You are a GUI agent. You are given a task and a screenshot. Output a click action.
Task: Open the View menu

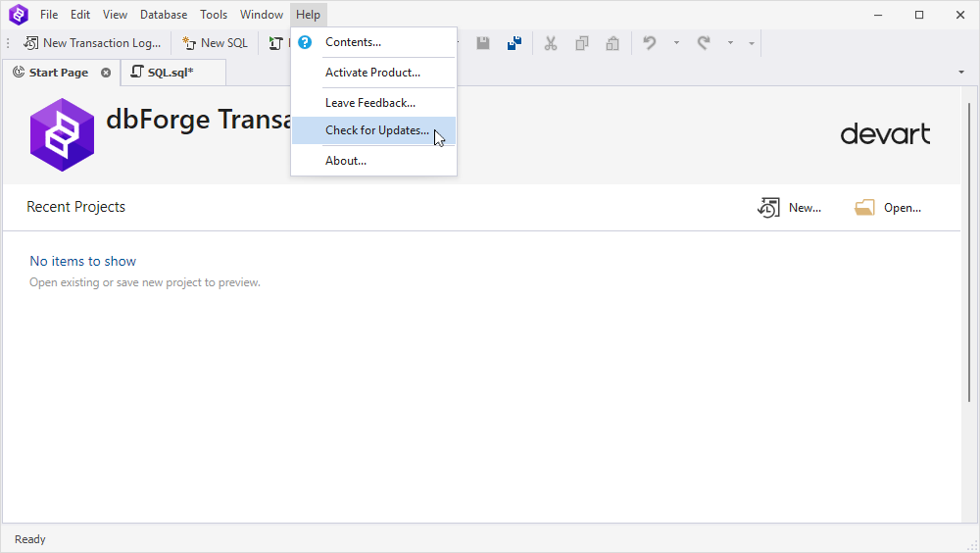(x=115, y=15)
